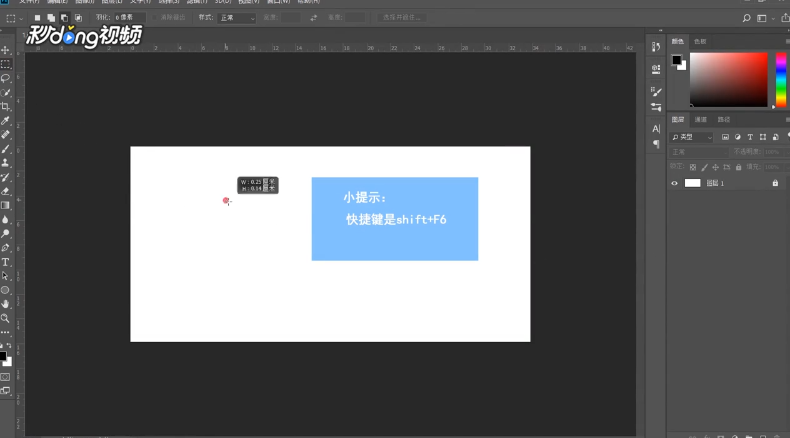
Task: Open the screen mode options in toolbox
Action: [5, 391]
